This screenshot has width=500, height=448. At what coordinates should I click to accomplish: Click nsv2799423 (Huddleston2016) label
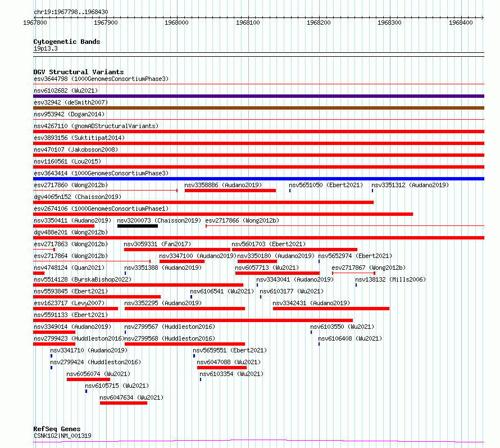point(79,338)
